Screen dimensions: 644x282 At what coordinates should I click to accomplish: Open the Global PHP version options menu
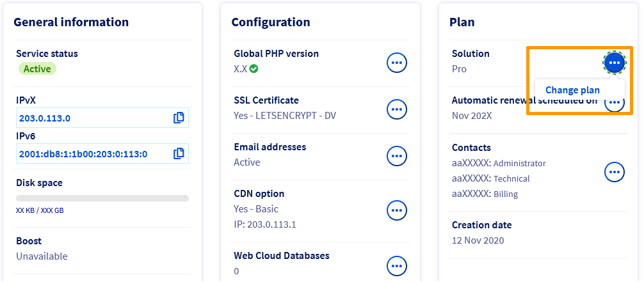click(397, 63)
